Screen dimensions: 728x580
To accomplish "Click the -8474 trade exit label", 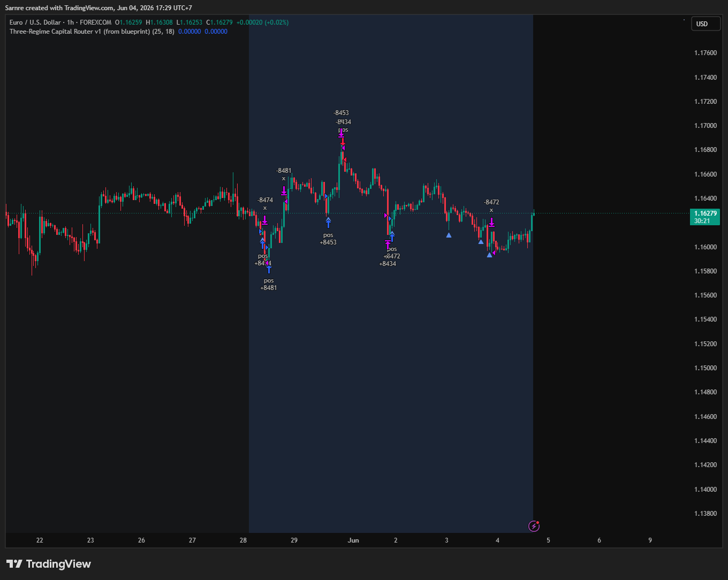I will point(265,200).
